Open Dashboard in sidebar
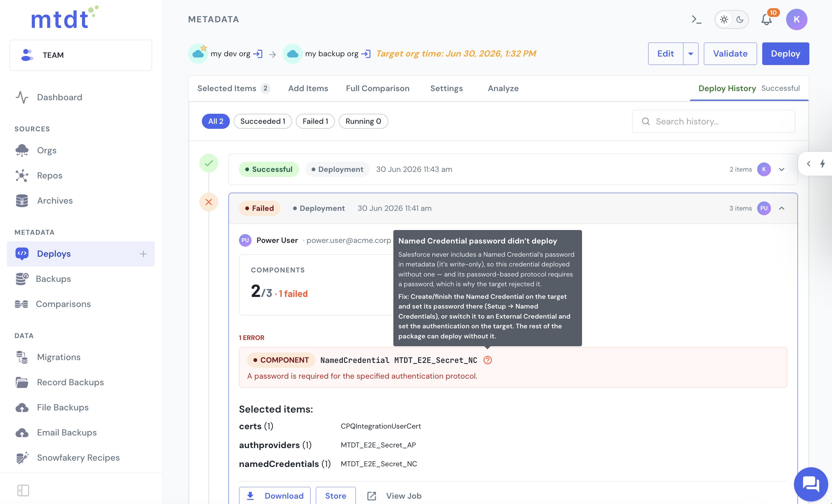Screen dimensions: 832x504 (81, 97)
